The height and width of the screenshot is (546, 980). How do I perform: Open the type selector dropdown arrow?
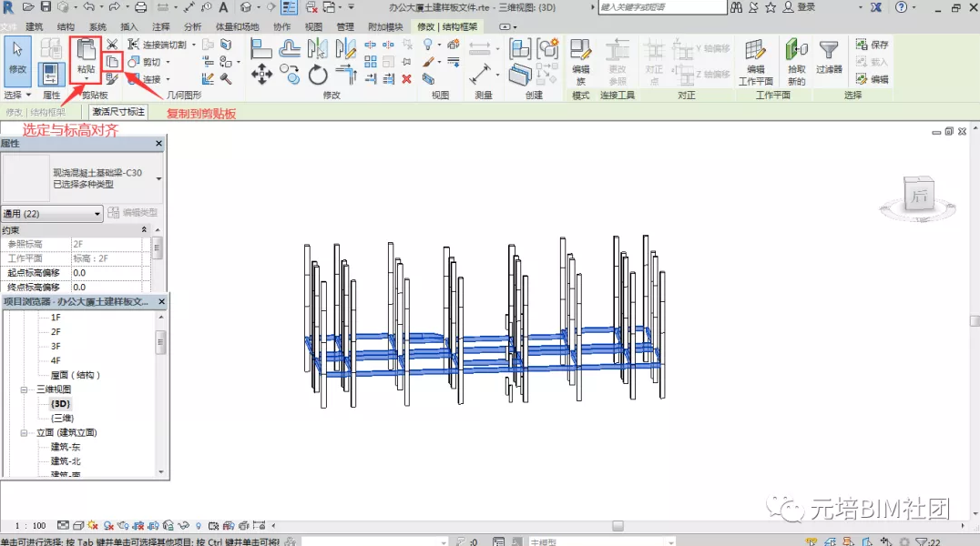(x=160, y=178)
